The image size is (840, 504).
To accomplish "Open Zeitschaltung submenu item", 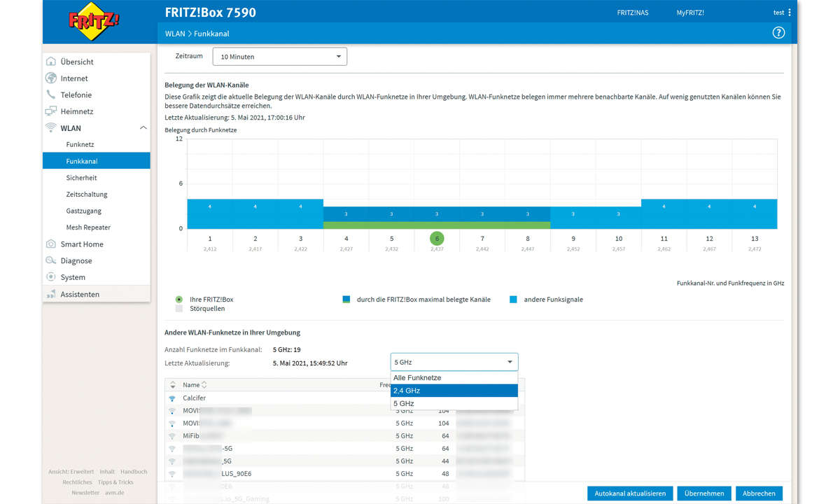I will click(87, 194).
